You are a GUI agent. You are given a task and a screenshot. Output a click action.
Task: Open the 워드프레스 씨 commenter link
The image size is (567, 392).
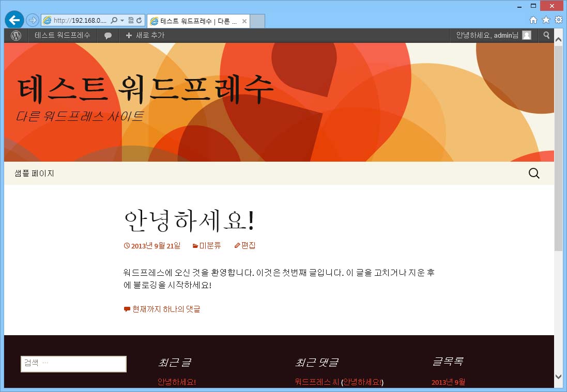click(317, 382)
